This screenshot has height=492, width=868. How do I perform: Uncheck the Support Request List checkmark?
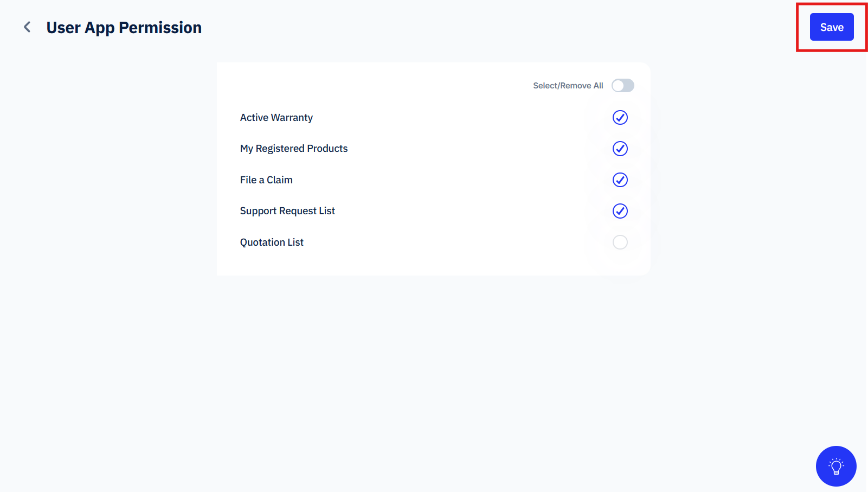tap(620, 211)
